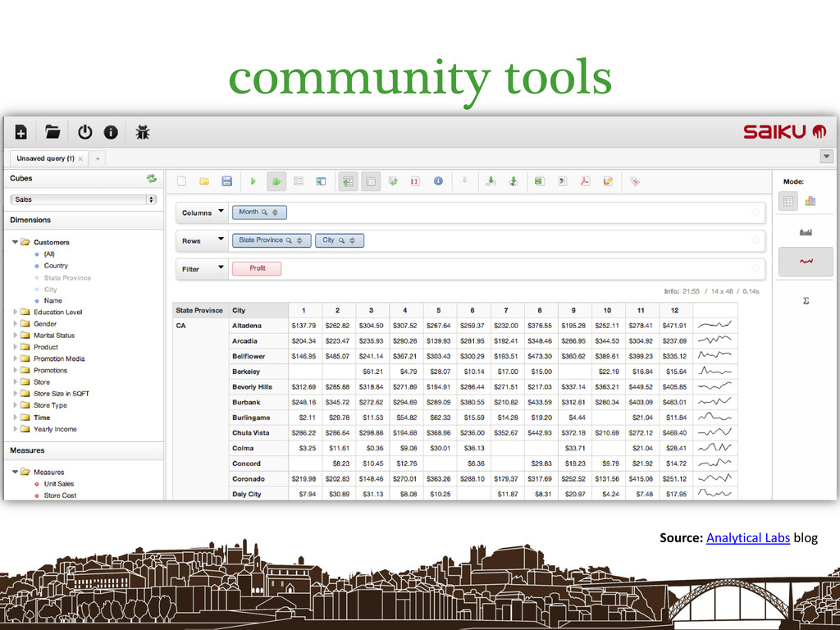The height and width of the screenshot is (630, 840).
Task: Export results as PDF
Action: point(586,181)
